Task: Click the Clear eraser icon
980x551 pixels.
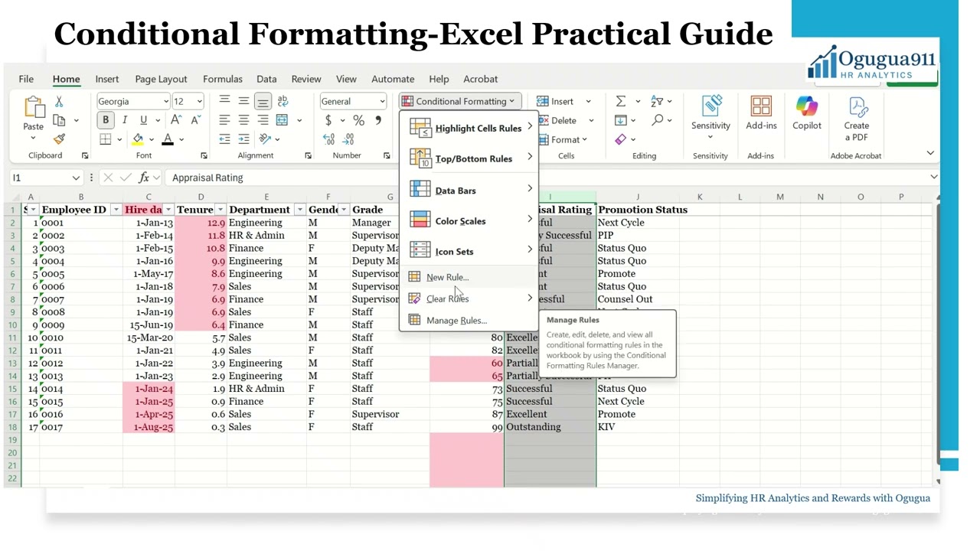Action: click(x=621, y=139)
